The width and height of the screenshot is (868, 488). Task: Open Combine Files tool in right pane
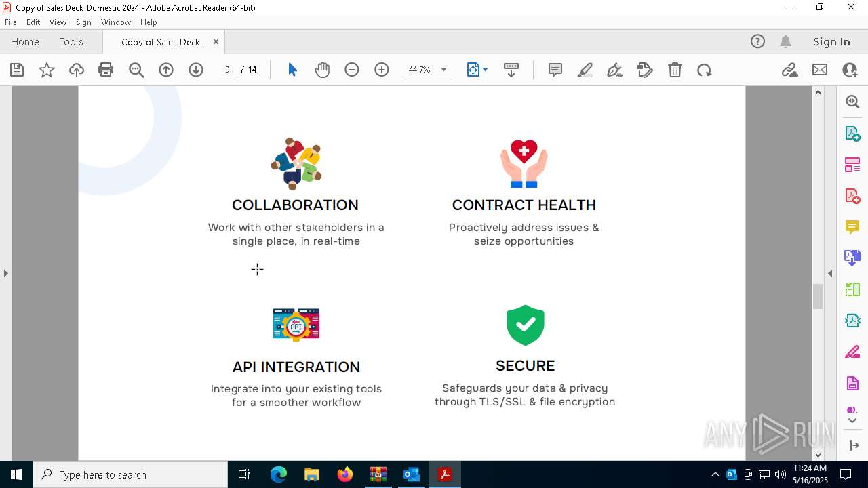pyautogui.click(x=852, y=258)
